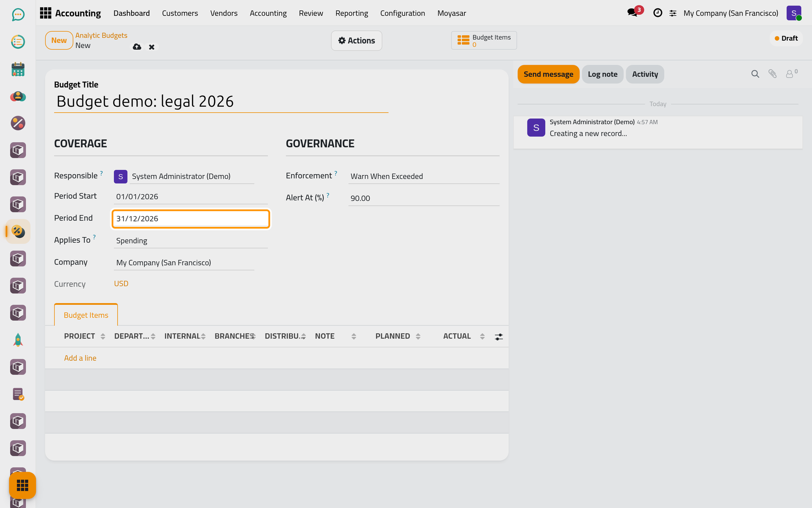This screenshot has width=812, height=508.
Task: Click Add a line link
Action: click(80, 358)
